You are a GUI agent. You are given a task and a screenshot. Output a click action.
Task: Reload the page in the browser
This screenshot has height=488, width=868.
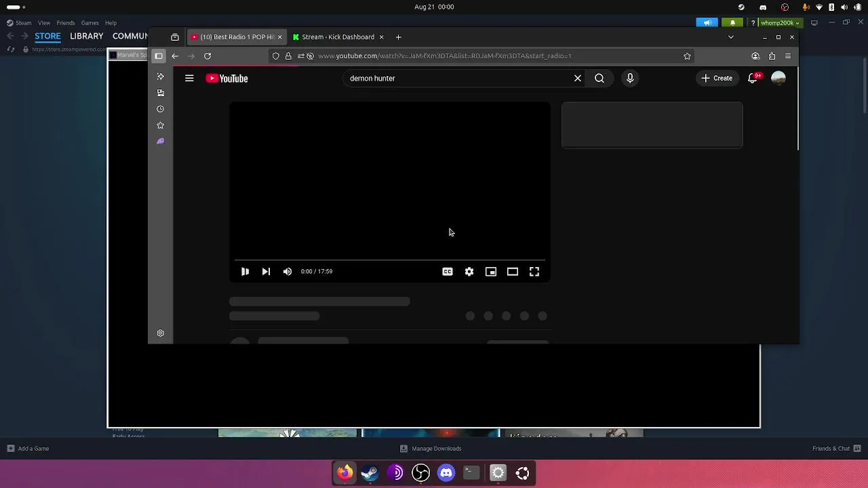208,56
